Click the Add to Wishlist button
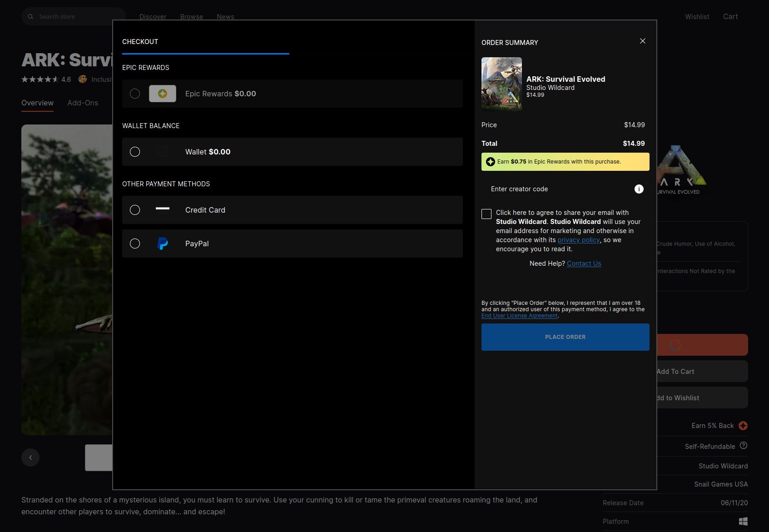Viewport: 769px width, 532px height. [702, 398]
